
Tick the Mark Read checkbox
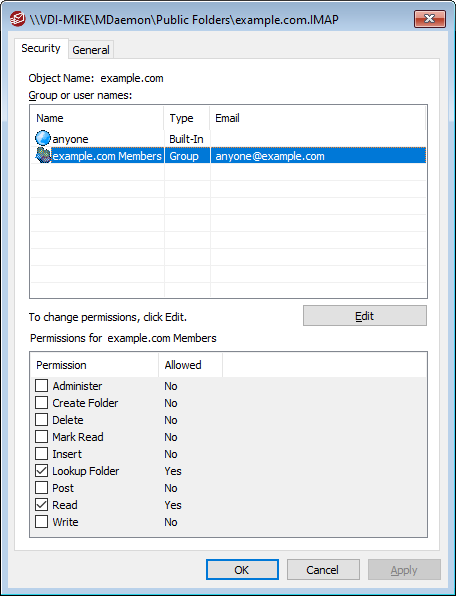[x=41, y=436]
